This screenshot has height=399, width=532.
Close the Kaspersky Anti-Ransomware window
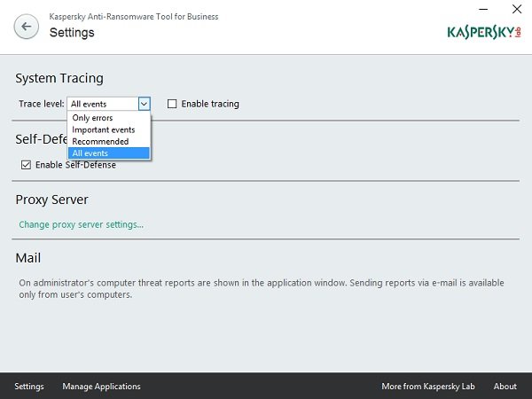pyautogui.click(x=517, y=9)
